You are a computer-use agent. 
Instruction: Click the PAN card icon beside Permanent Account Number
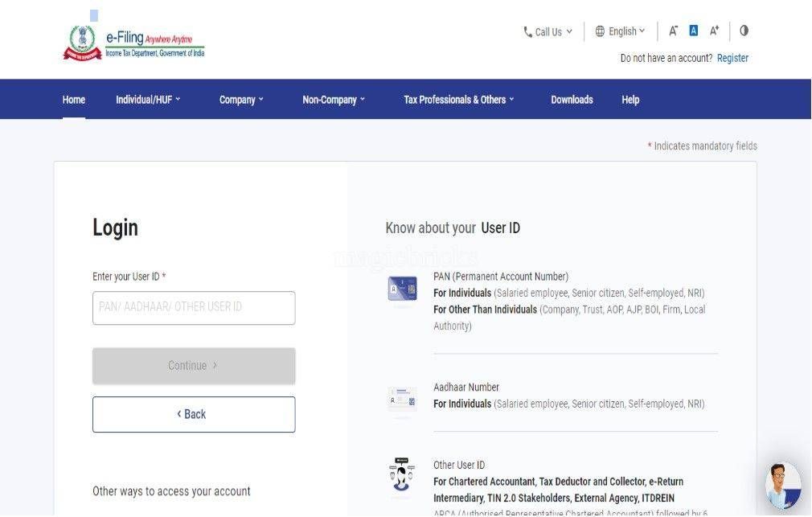pyautogui.click(x=402, y=289)
